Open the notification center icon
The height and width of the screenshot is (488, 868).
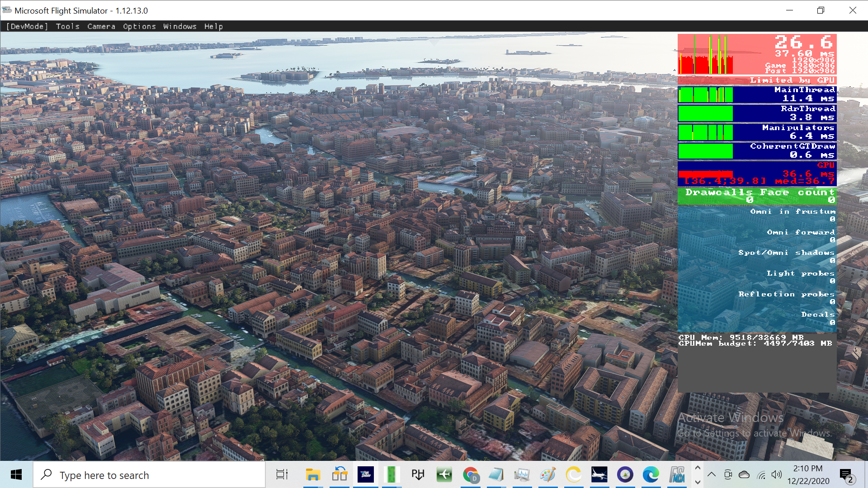(846, 475)
